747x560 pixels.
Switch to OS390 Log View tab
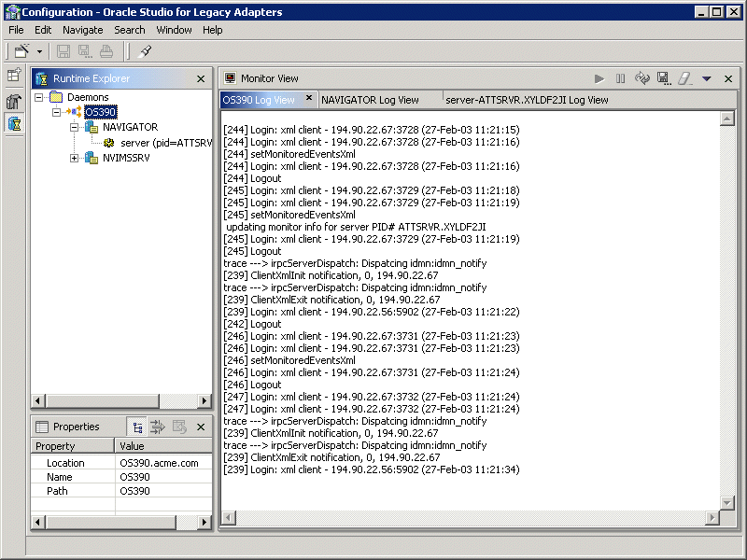259,100
